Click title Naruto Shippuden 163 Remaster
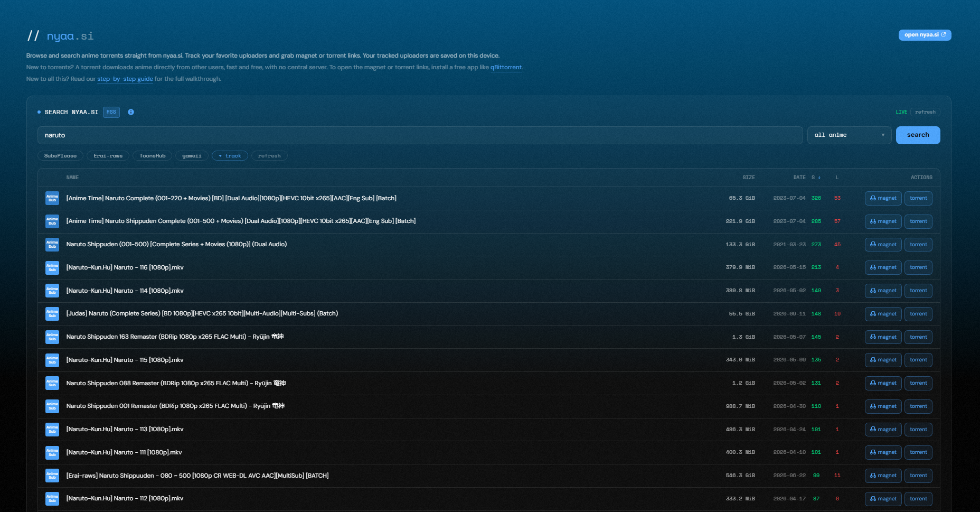 [175, 337]
